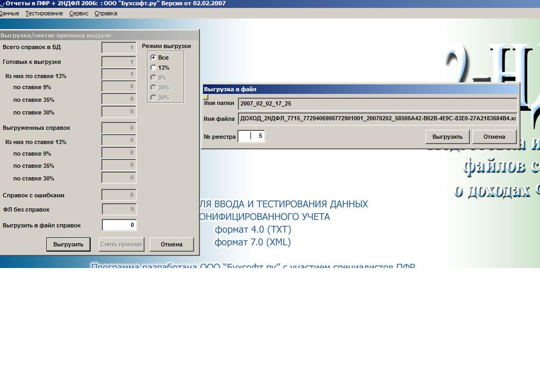The width and height of the screenshot is (540, 392).
Task: Click the Имя папки field
Action: [377, 104]
